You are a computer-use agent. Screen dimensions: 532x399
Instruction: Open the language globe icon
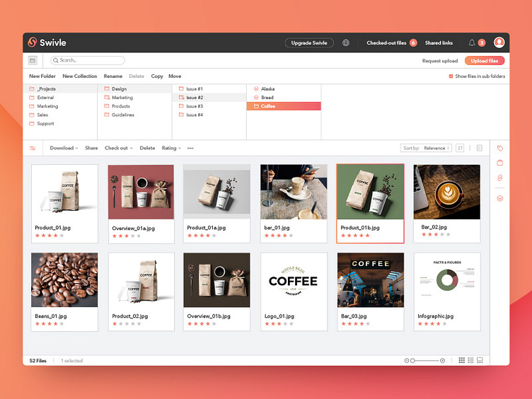tap(346, 42)
